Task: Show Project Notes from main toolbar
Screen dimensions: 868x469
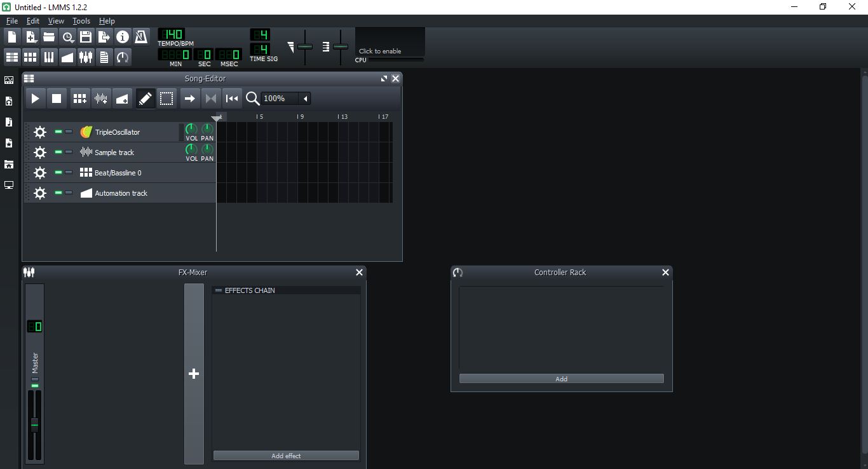Action: click(104, 57)
